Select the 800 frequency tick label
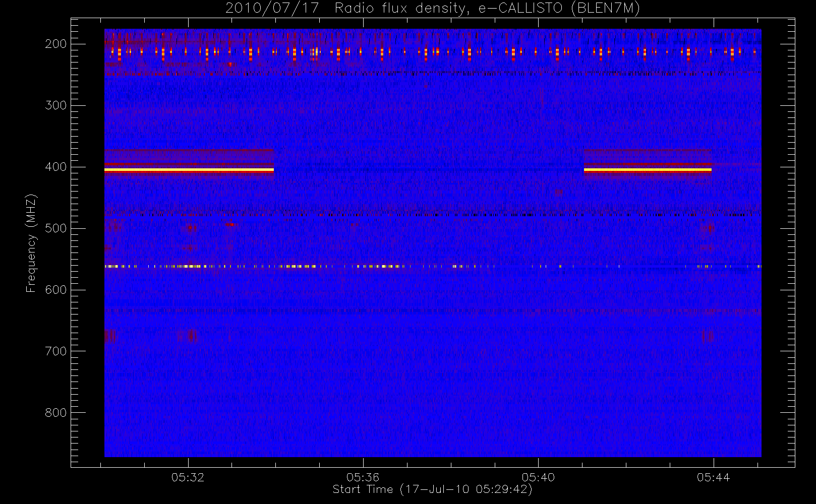The height and width of the screenshot is (504, 816). (55, 413)
